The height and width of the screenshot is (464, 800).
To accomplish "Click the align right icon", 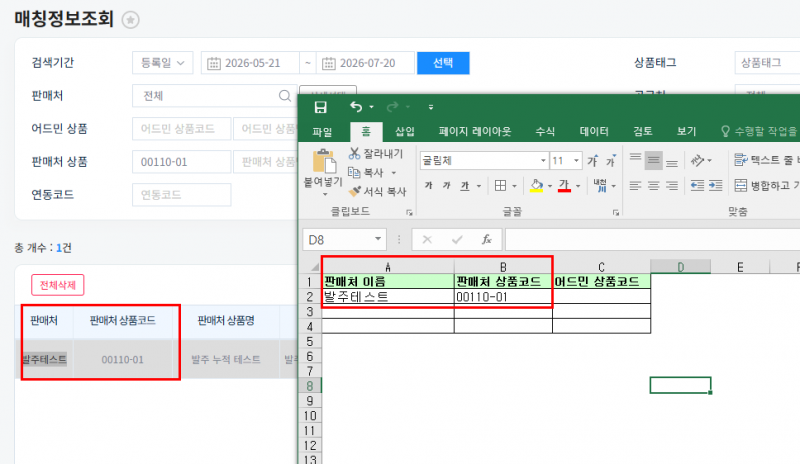I will [x=672, y=186].
